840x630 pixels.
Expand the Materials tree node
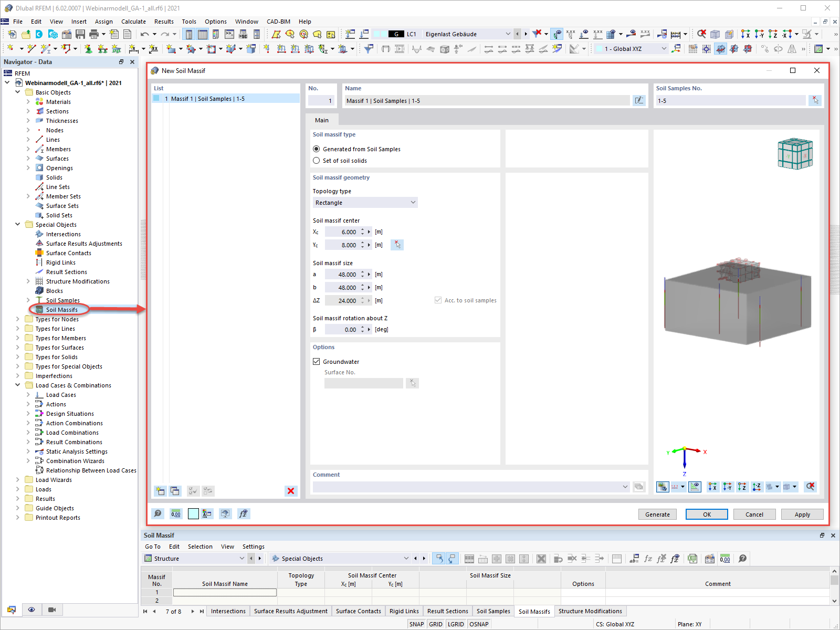point(28,102)
